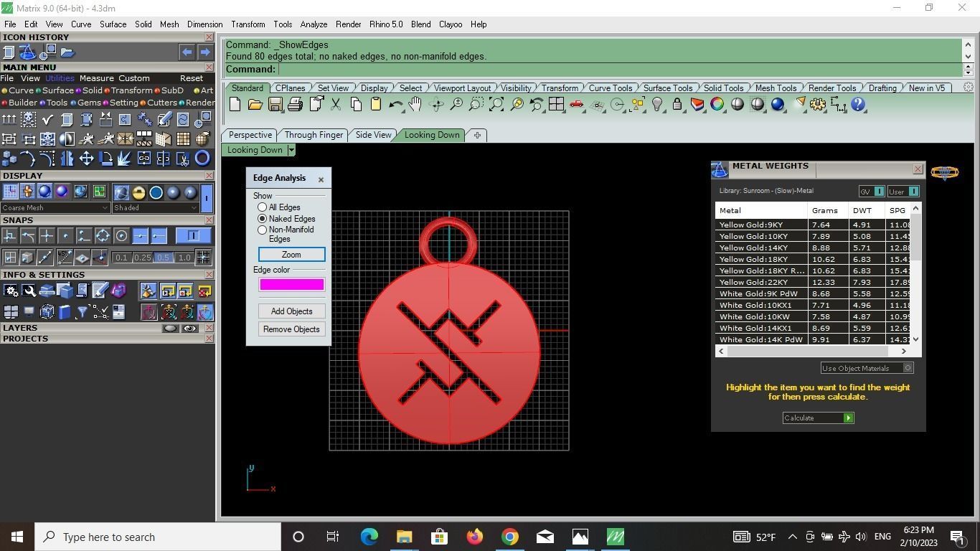Click the back arrow in Icon History
Viewport: 980px width, 551px height.
187,52
